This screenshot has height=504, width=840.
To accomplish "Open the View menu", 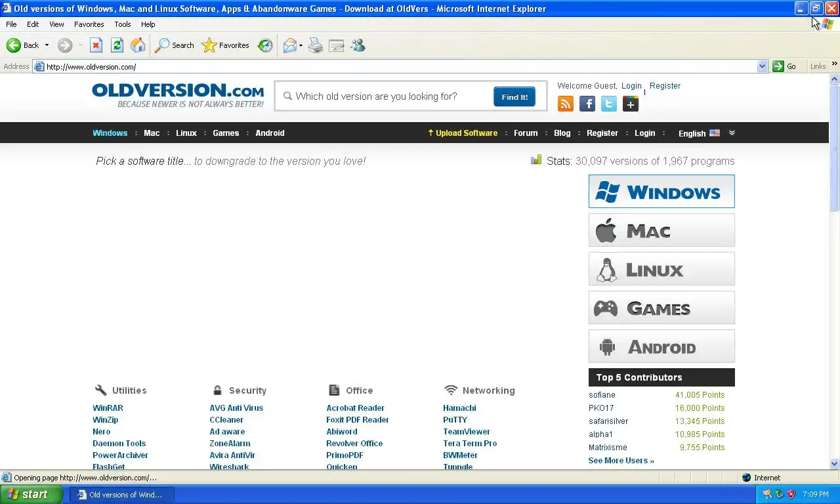I will click(56, 24).
